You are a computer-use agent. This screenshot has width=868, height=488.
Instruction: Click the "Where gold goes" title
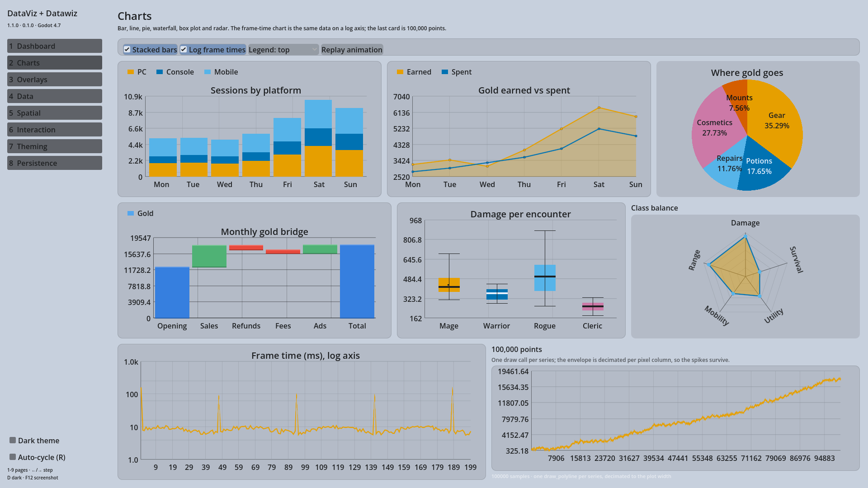747,73
